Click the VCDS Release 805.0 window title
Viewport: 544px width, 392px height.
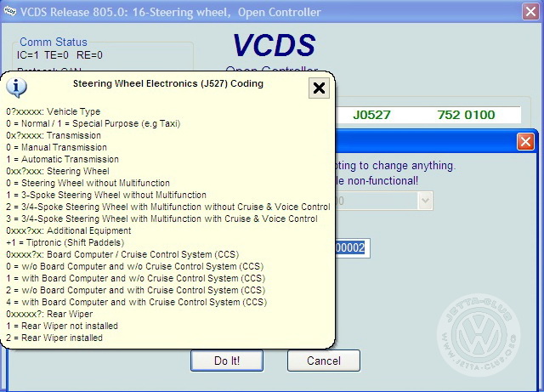[x=170, y=12]
